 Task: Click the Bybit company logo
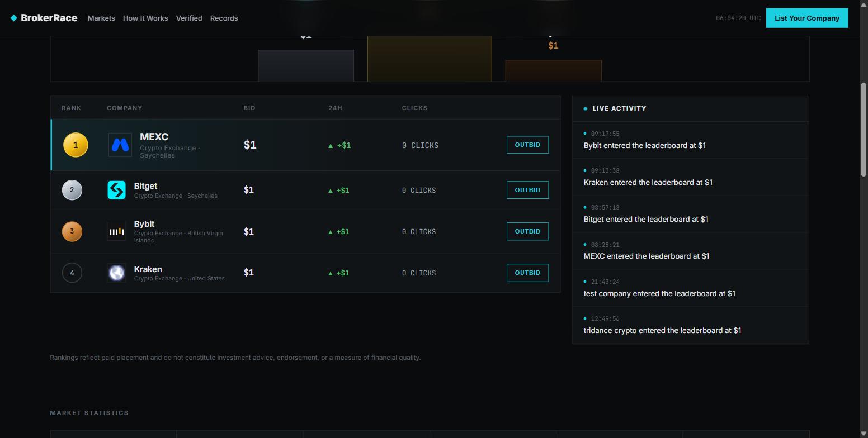[x=116, y=231]
